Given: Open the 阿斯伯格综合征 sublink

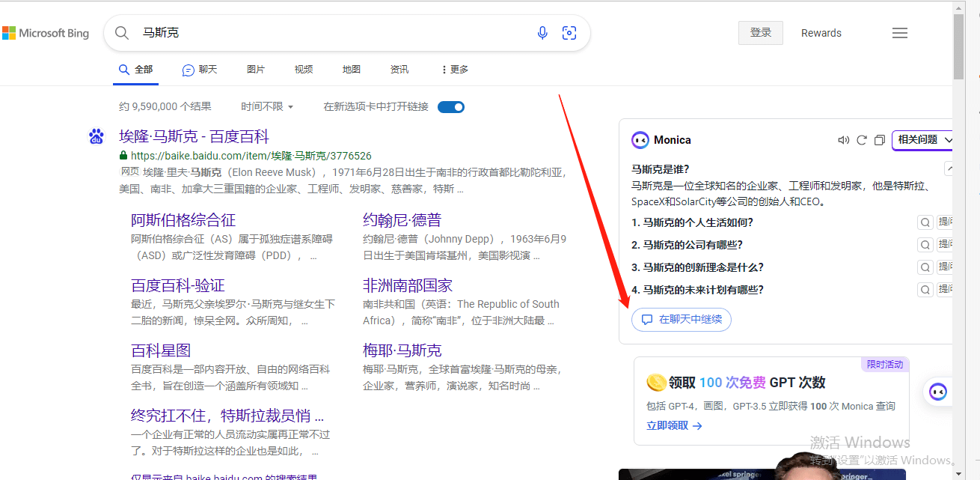Looking at the screenshot, I should coord(183,220).
